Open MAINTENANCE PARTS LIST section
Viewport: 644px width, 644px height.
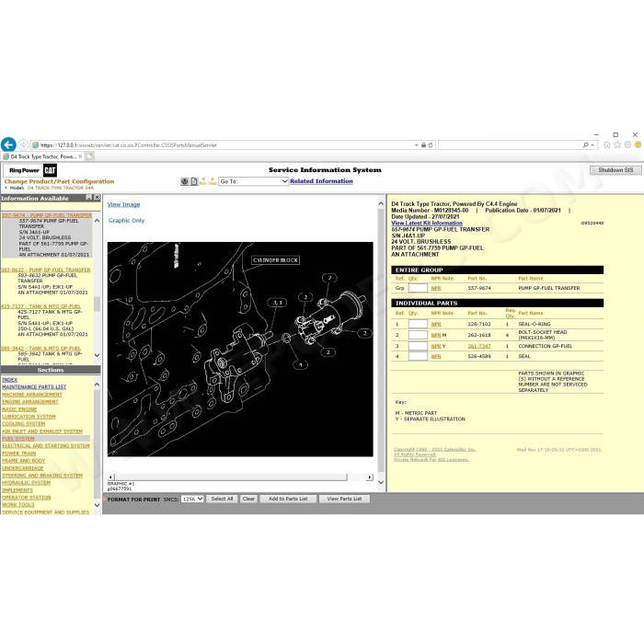tap(34, 387)
